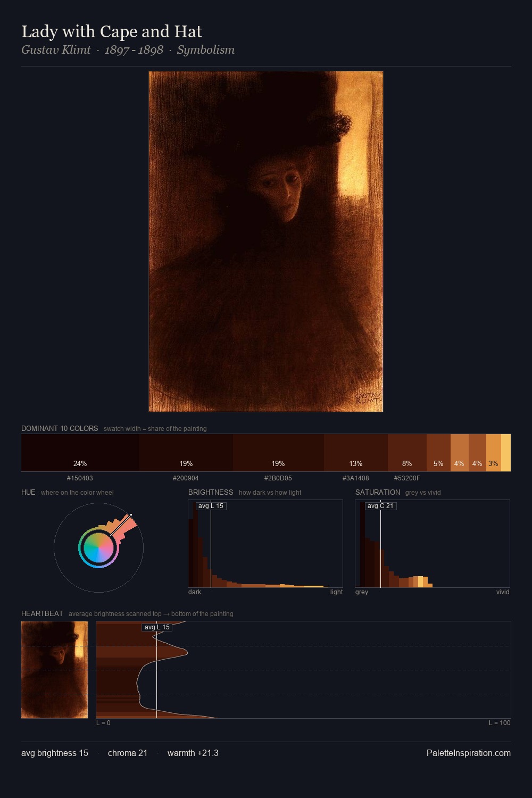
Task: Click the 'swatch width = share of the painting' note
Action: (155, 429)
